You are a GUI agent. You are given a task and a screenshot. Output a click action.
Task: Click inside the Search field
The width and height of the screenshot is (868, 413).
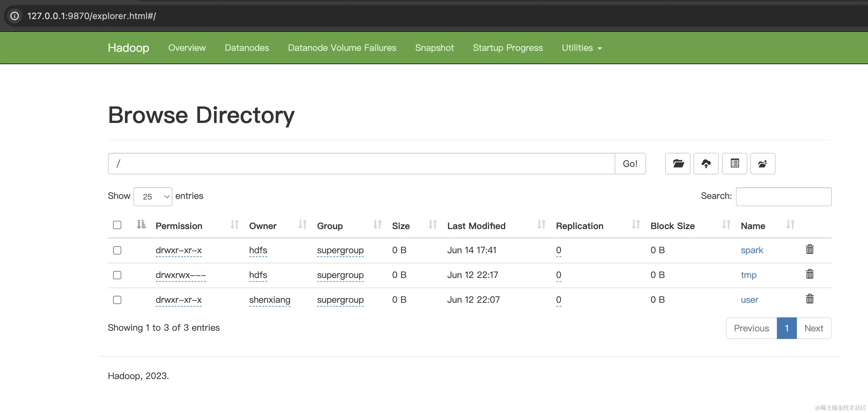(x=784, y=197)
